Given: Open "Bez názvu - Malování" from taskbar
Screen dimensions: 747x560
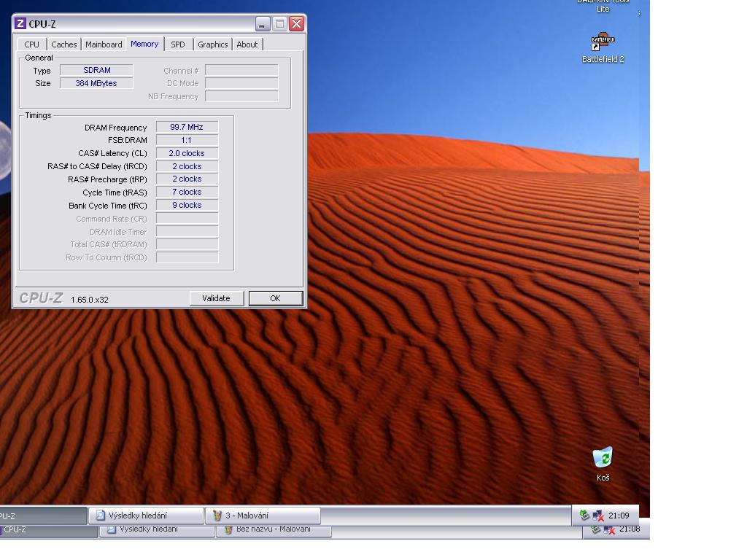Looking at the screenshot, I should [x=274, y=530].
